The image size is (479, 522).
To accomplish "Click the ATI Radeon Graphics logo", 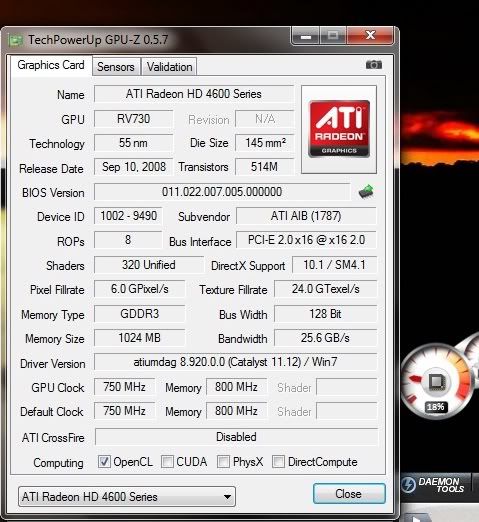I will coord(339,129).
